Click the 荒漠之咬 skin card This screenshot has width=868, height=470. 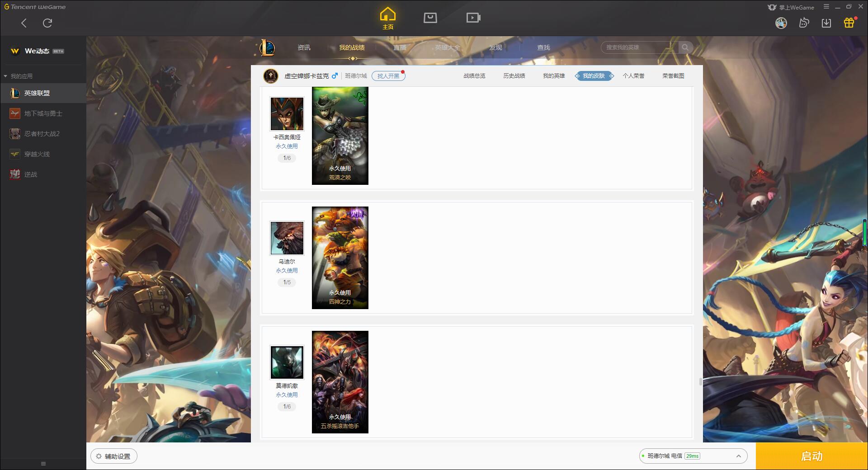(340, 136)
